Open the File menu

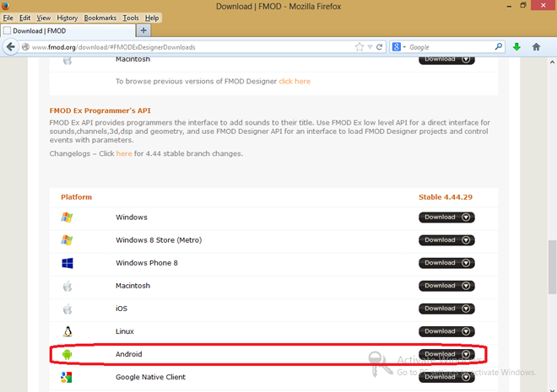point(8,18)
